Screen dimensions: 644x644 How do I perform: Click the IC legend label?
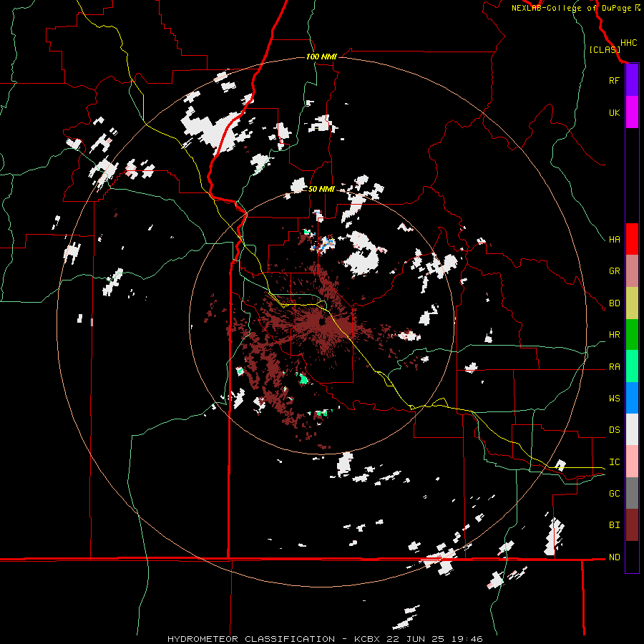click(x=614, y=462)
